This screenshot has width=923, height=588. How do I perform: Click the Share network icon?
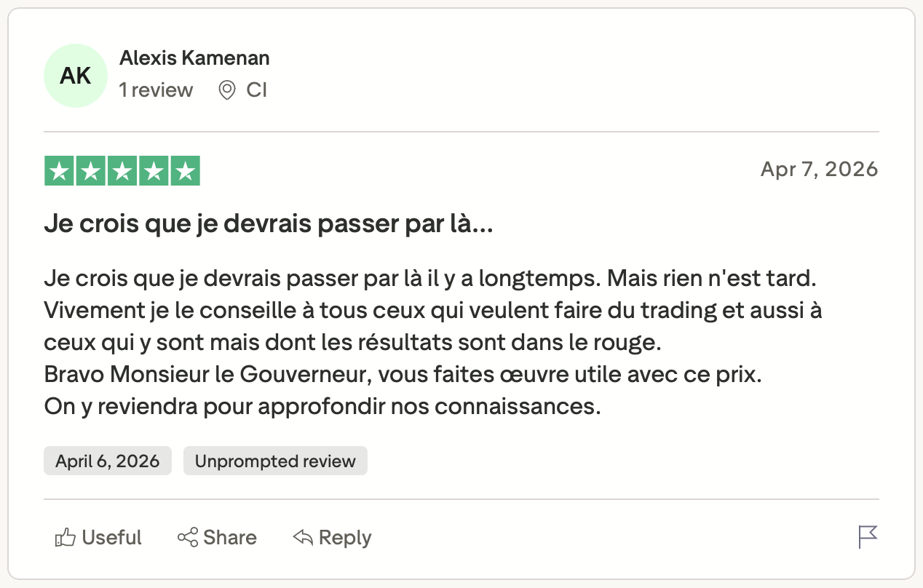click(188, 538)
